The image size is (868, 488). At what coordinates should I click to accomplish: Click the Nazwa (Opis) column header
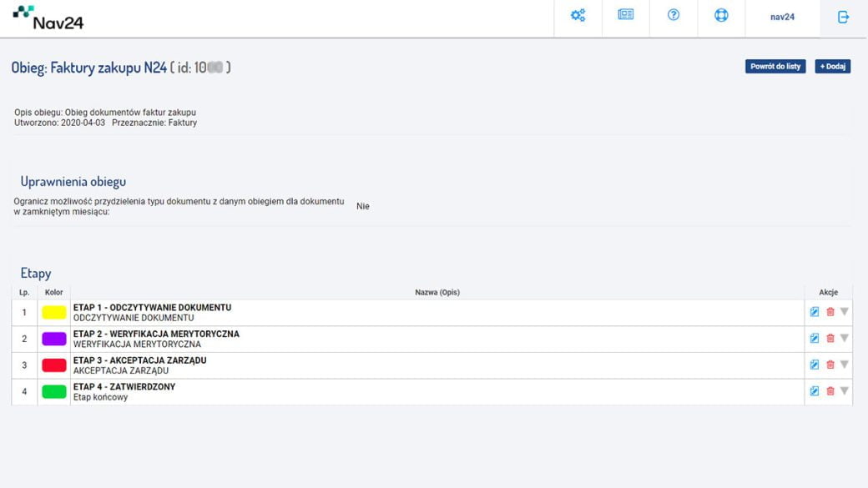pyautogui.click(x=437, y=292)
